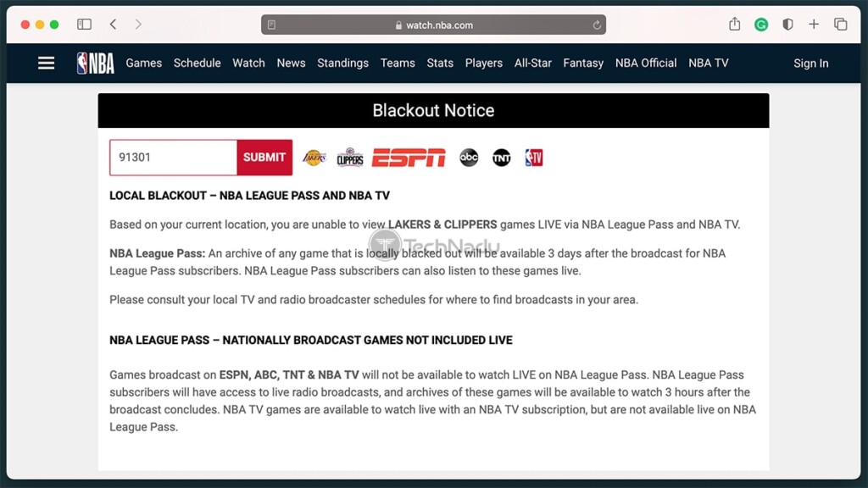Click the bold 'NBA League Pass:' label
The width and height of the screenshot is (868, 488).
coord(157,253)
